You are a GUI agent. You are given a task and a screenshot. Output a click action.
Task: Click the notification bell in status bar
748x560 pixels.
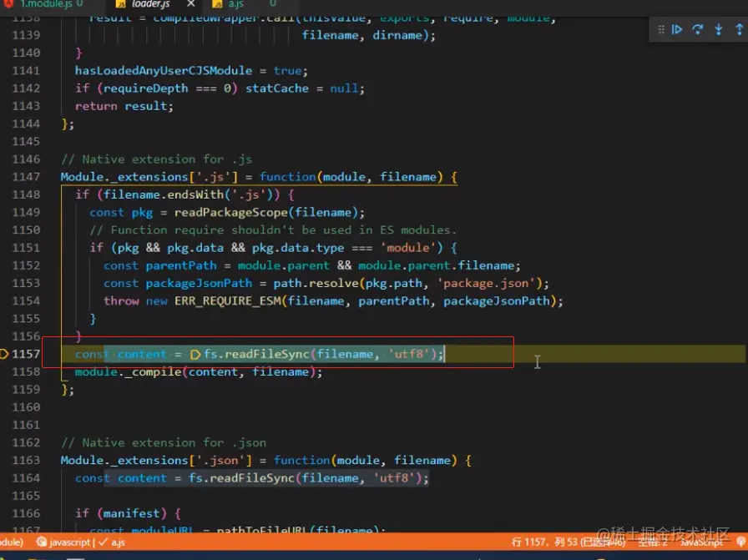tap(740, 542)
